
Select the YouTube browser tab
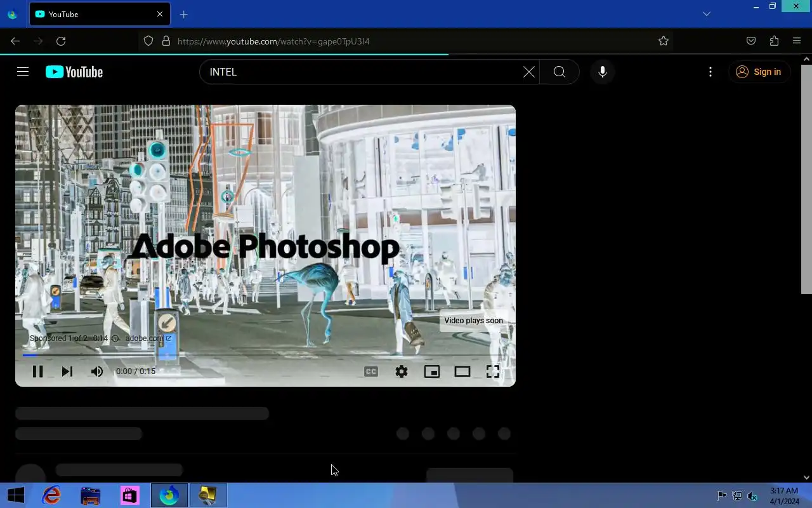[x=100, y=14]
